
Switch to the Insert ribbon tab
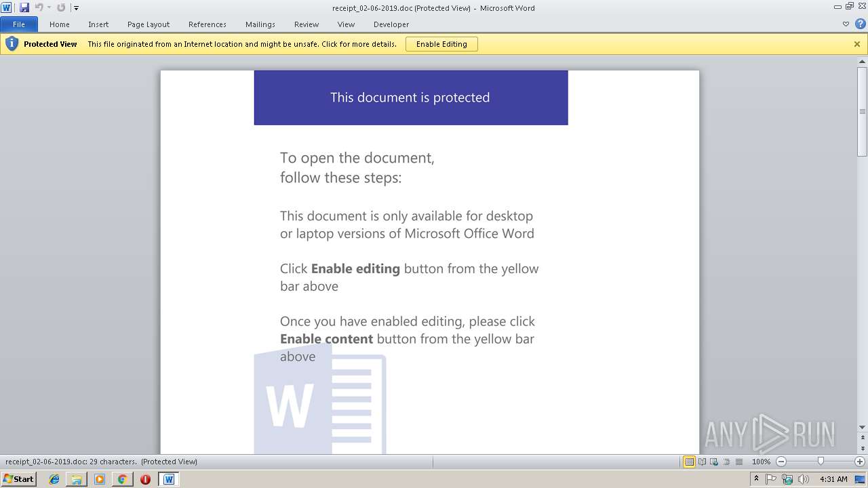(x=98, y=24)
